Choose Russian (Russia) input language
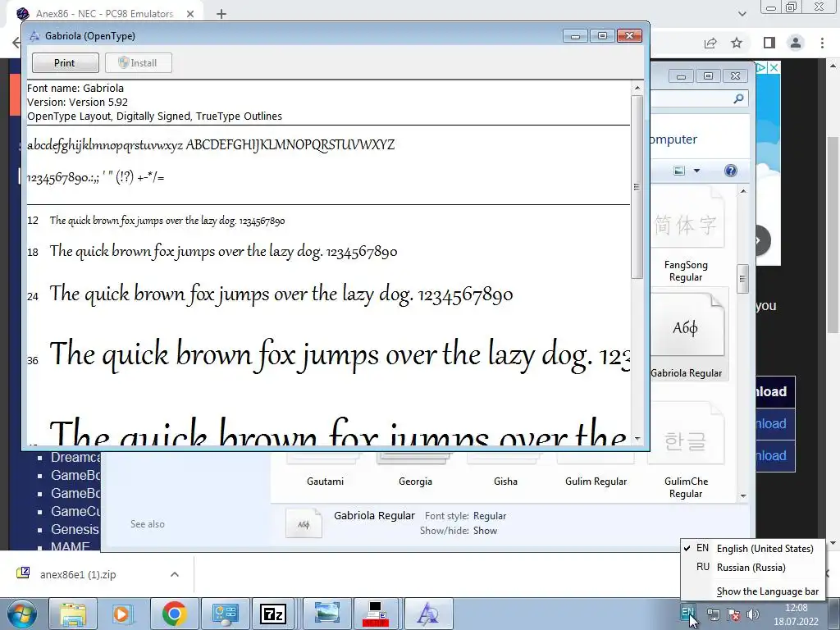 click(755, 568)
